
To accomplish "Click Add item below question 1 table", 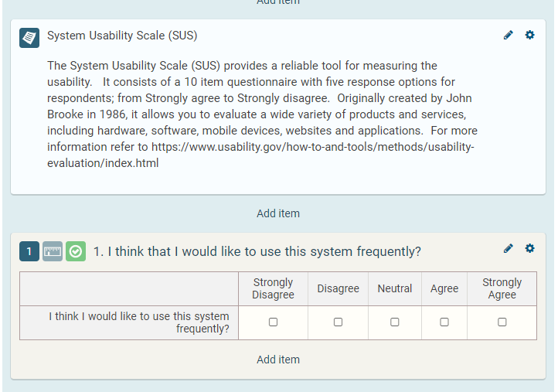I will pyautogui.click(x=278, y=360).
